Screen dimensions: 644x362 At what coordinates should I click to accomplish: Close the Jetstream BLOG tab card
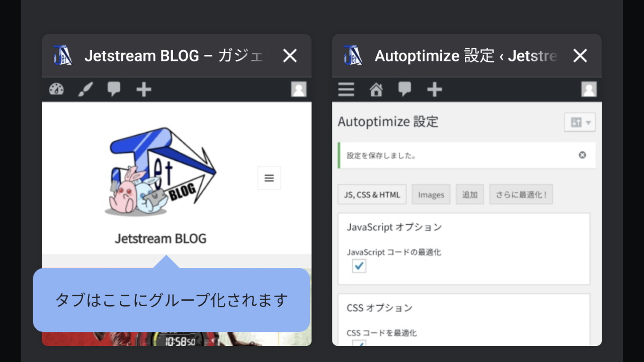(x=290, y=56)
